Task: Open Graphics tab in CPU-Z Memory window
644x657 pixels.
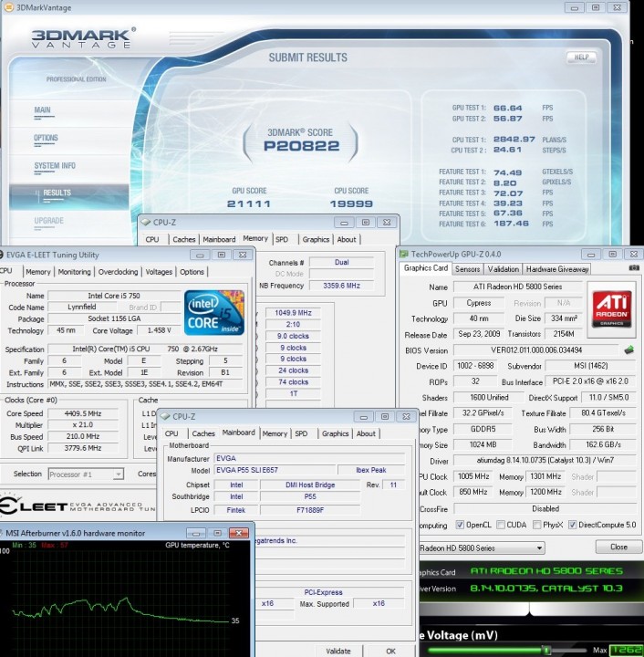Action: (316, 239)
